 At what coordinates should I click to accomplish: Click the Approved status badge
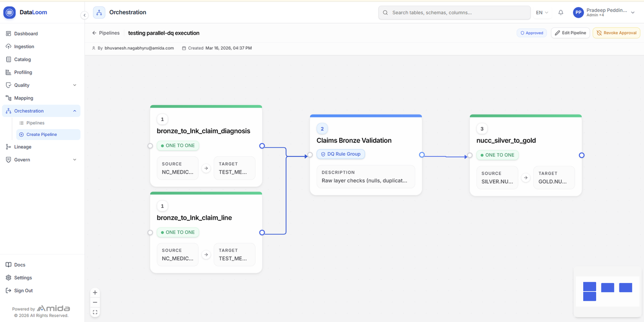point(532,33)
